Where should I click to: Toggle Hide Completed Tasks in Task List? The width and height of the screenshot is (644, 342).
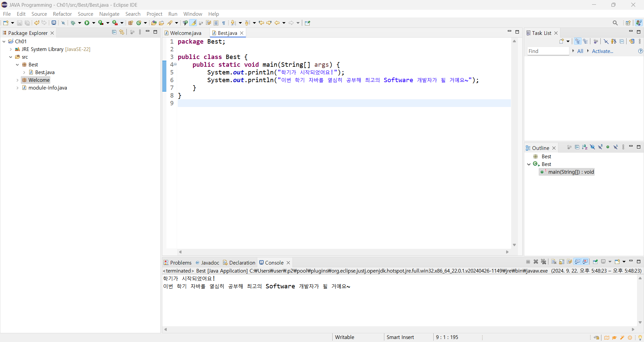click(606, 41)
